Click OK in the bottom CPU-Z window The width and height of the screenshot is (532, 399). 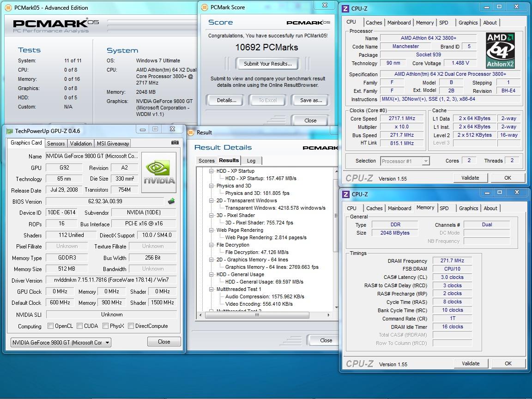[x=508, y=363]
